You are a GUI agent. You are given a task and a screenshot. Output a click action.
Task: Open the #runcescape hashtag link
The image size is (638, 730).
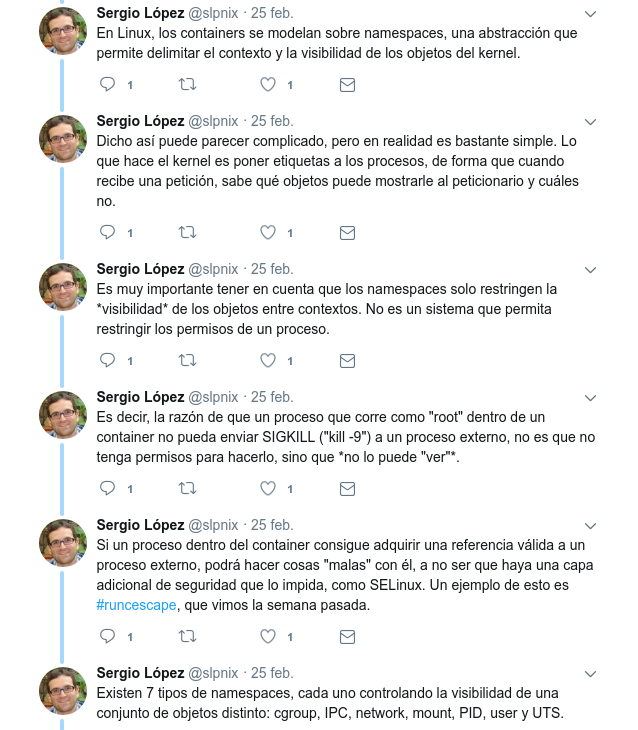coord(136,605)
